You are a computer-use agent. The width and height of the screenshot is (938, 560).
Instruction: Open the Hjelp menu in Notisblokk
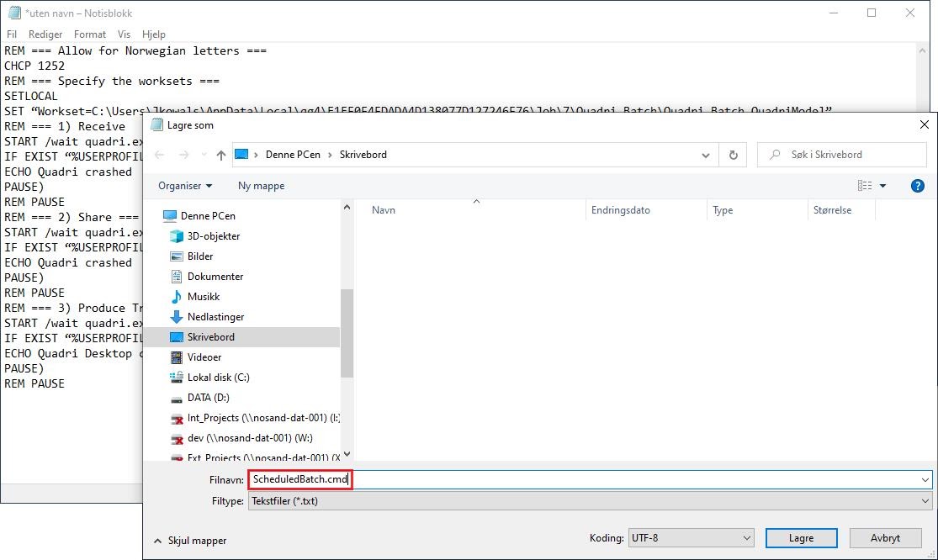(154, 34)
